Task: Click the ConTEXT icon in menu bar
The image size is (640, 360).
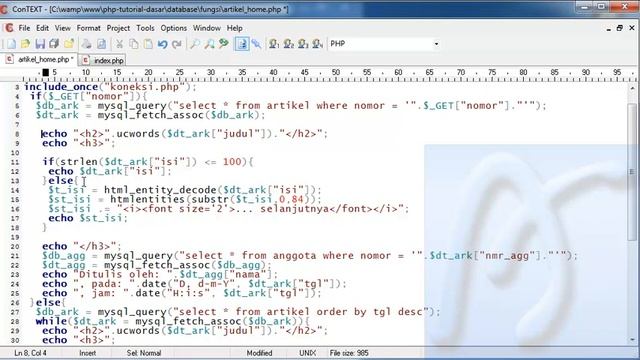Action: coord(9,28)
